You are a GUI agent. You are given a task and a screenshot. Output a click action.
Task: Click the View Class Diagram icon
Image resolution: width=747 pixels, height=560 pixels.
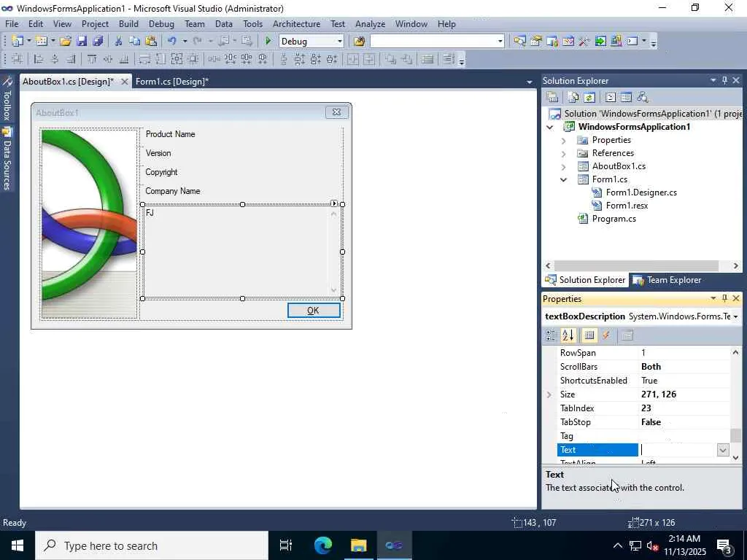coord(642,97)
